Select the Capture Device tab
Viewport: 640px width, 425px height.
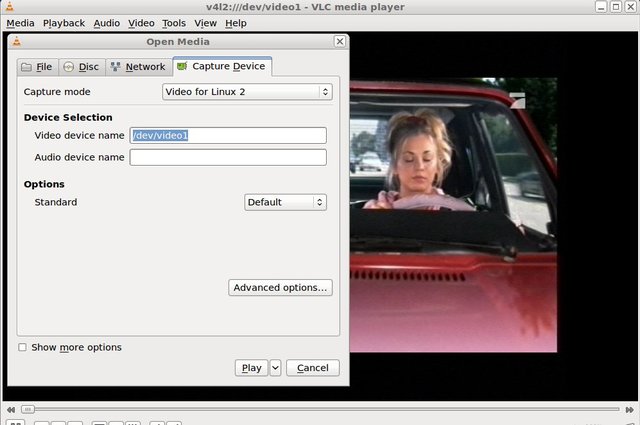(x=222, y=67)
